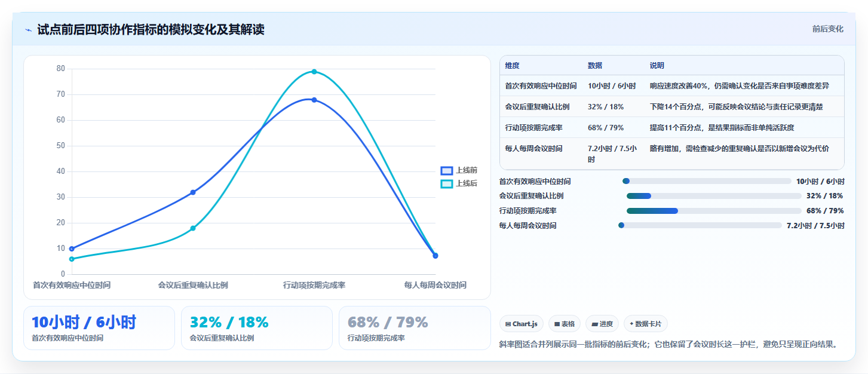
Task: Select the 会议后重复确认比例 progress bar
Action: point(714,196)
